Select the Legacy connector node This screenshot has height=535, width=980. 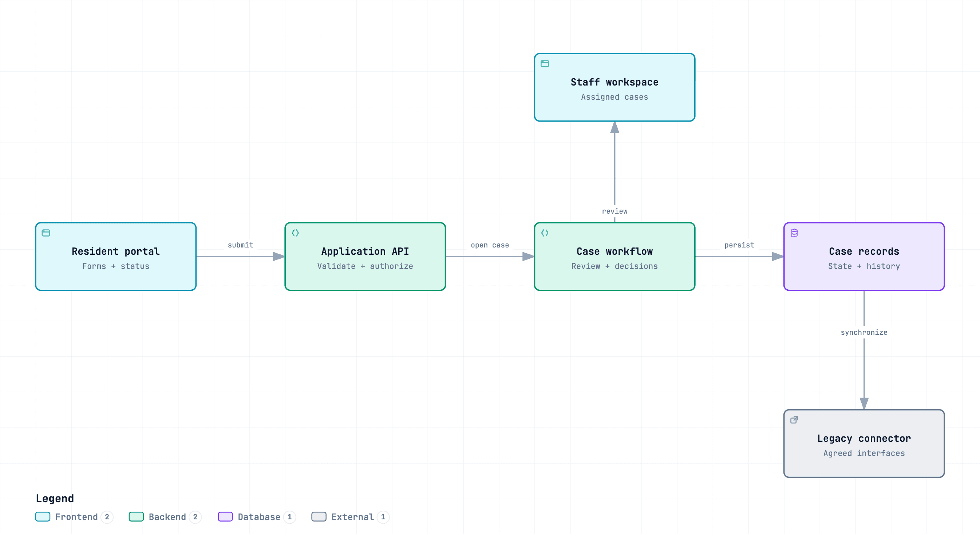pos(864,443)
